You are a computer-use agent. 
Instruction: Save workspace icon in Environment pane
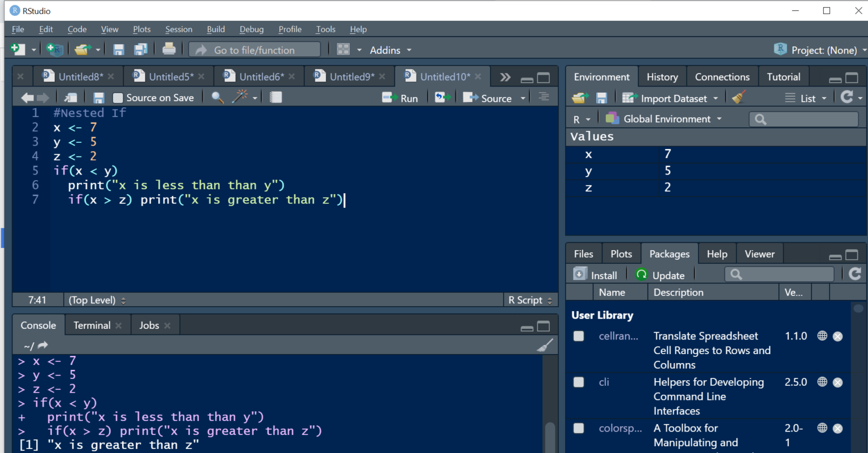tap(601, 98)
